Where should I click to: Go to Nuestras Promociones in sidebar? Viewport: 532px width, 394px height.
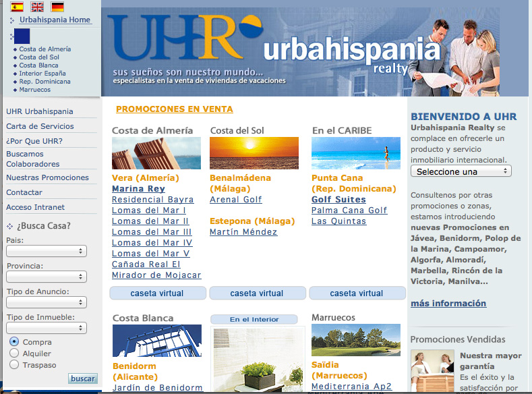(47, 177)
